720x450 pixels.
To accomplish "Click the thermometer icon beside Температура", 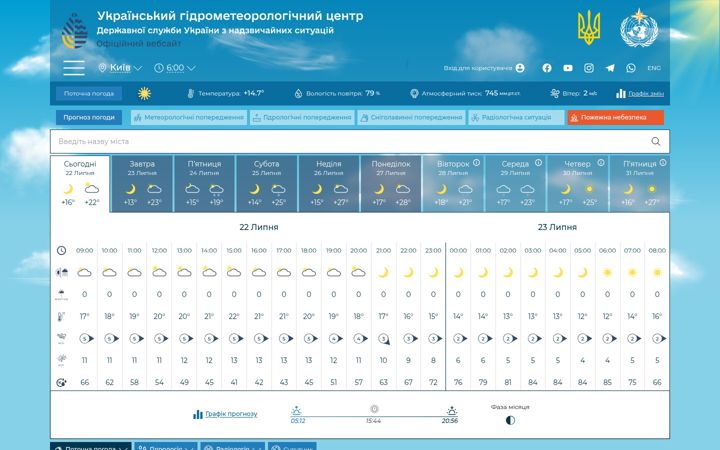I will (191, 94).
